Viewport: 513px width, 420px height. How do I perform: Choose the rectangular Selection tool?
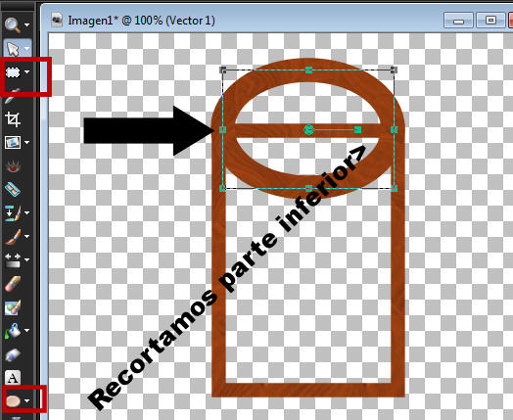[13, 72]
